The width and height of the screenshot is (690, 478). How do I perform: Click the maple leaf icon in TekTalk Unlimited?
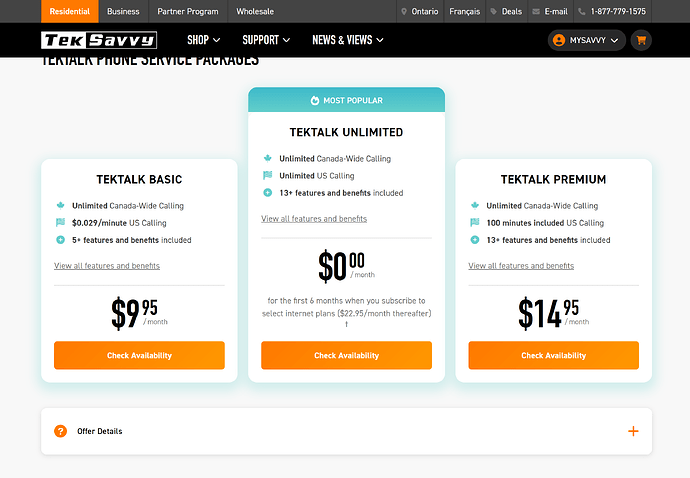[268, 158]
